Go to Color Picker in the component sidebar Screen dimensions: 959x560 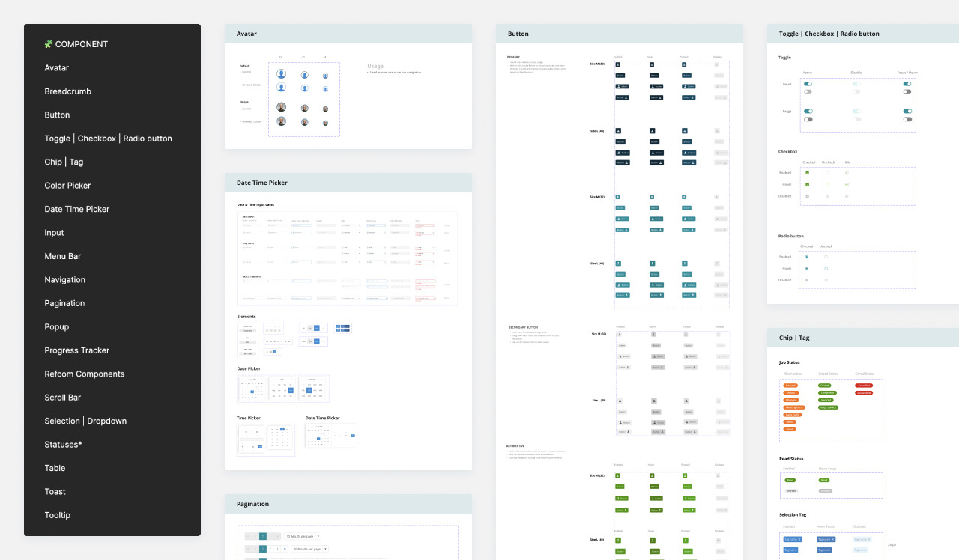click(67, 186)
